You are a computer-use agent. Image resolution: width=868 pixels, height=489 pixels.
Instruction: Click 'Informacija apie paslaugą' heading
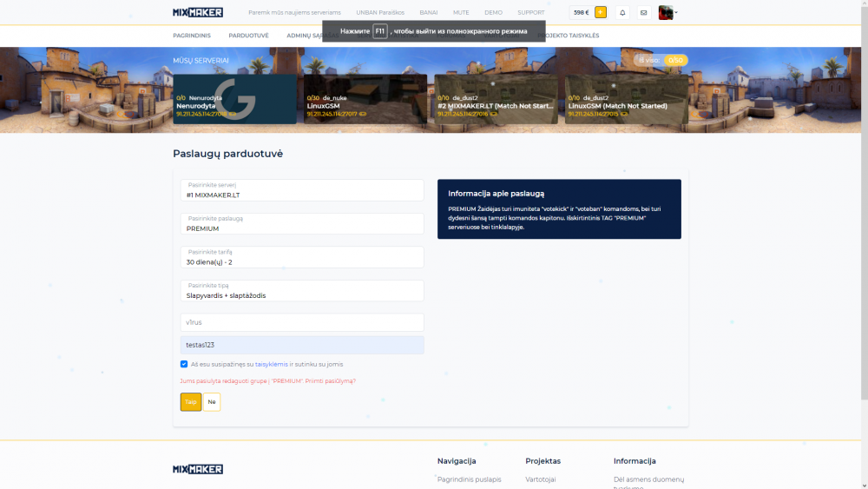(x=496, y=194)
